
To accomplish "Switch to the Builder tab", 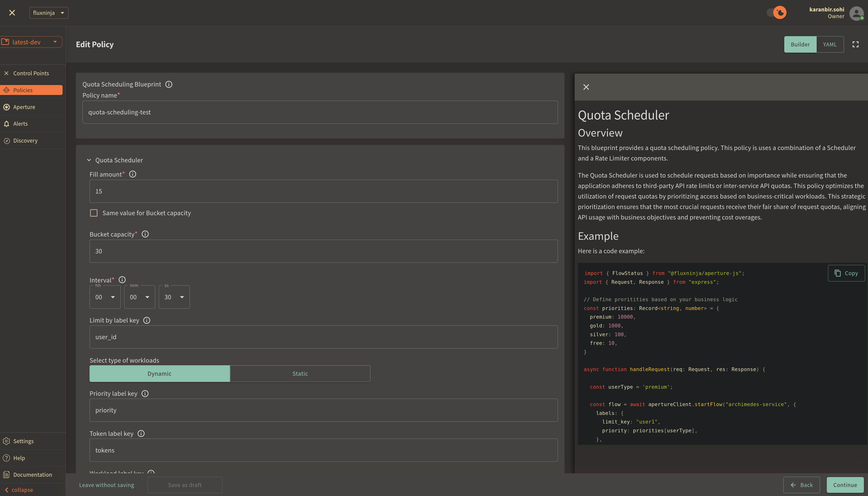I will (x=800, y=44).
